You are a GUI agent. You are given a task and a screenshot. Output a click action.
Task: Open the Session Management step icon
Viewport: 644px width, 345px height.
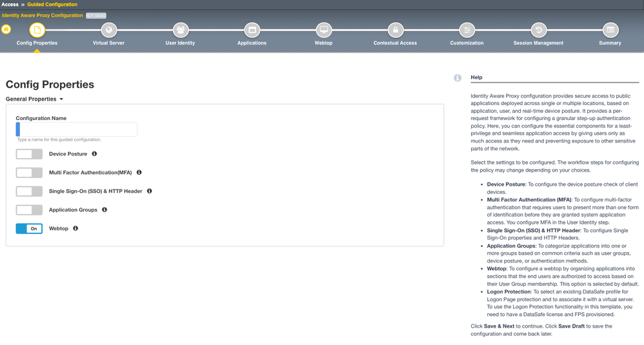[539, 30]
